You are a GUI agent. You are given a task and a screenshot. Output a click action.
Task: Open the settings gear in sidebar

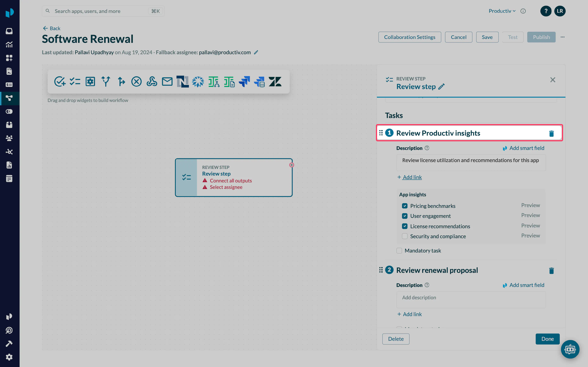point(9,357)
